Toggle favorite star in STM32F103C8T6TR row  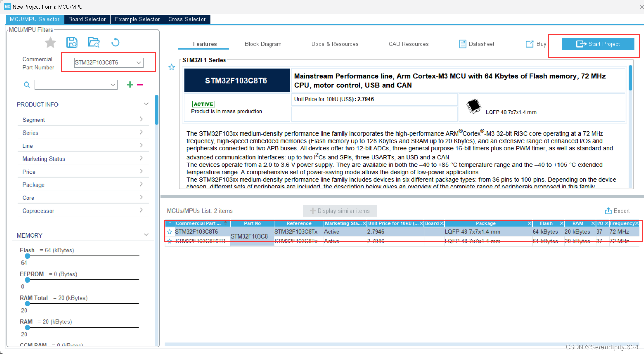(x=170, y=241)
